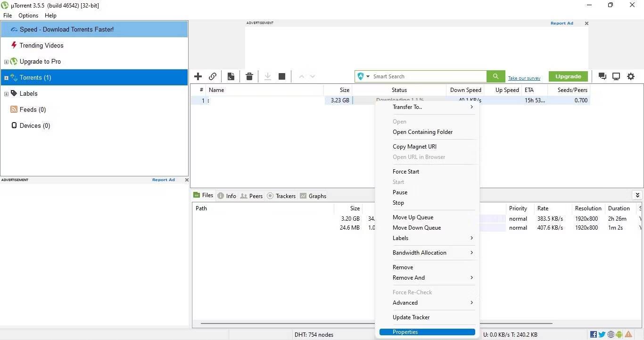Click the Stop torrent square icon

point(282,76)
